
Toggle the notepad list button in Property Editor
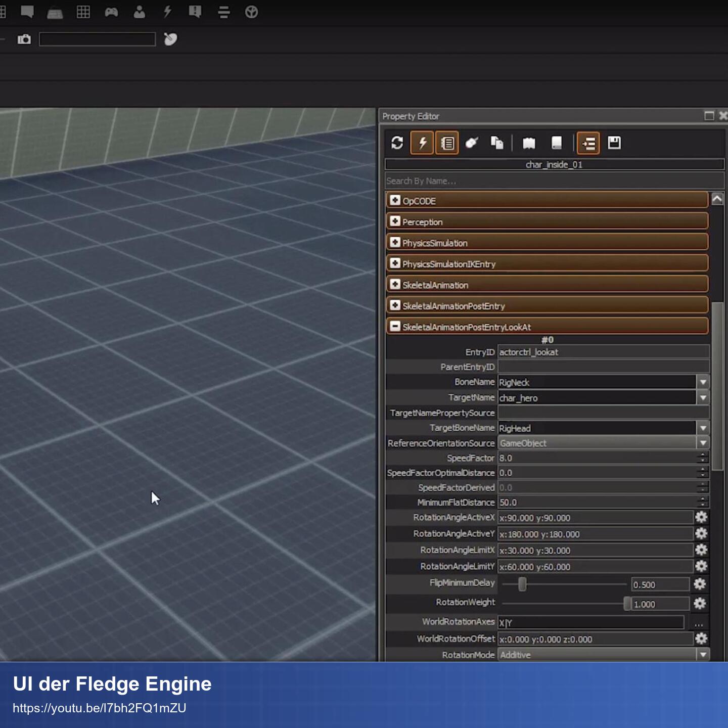click(x=447, y=143)
